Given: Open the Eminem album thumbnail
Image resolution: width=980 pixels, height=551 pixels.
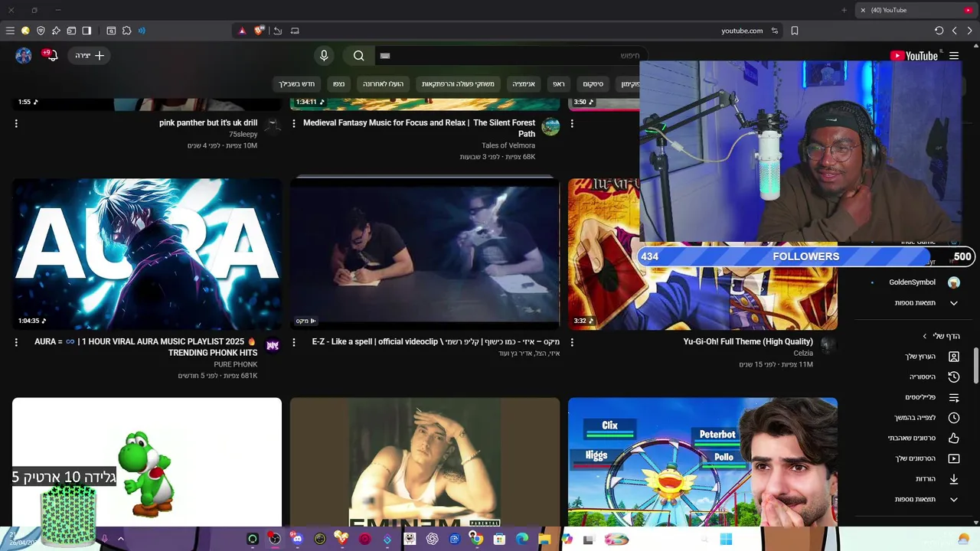Looking at the screenshot, I should 425,462.
